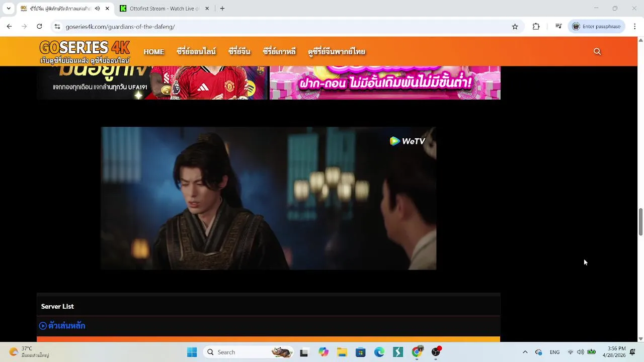Click the battery tray icon

[592, 352]
